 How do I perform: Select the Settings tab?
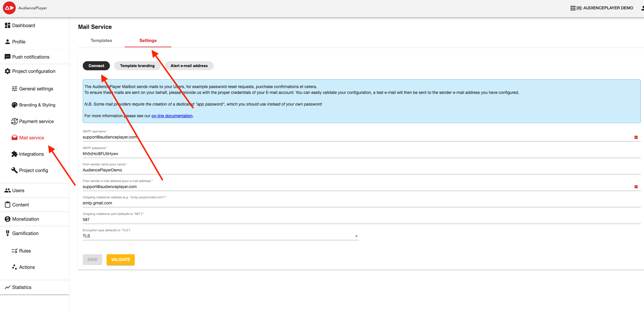tap(148, 41)
